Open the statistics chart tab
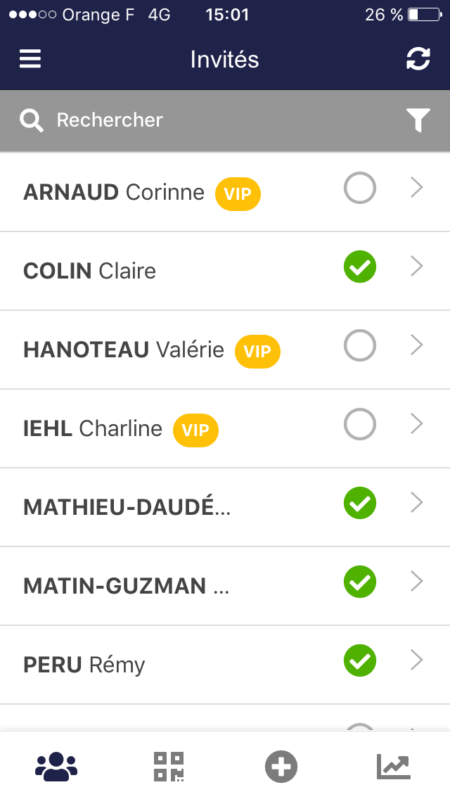Image resolution: width=450 pixels, height=799 pixels. click(x=393, y=766)
